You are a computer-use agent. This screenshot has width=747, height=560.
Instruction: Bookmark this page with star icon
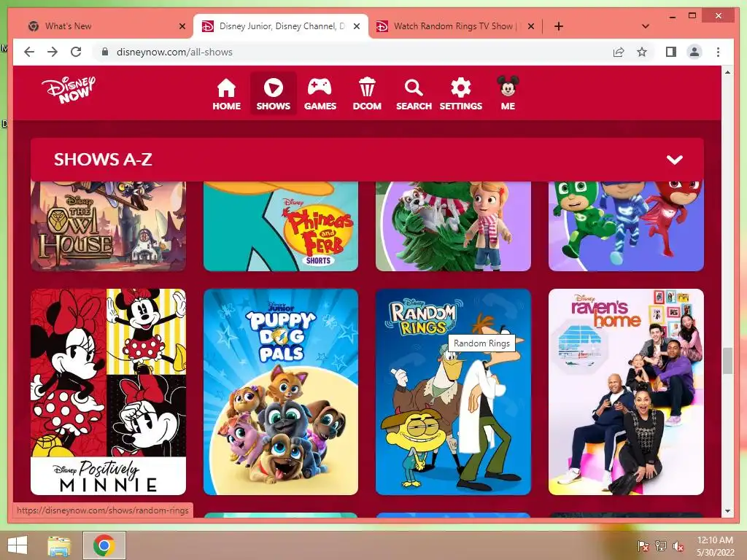pyautogui.click(x=642, y=52)
